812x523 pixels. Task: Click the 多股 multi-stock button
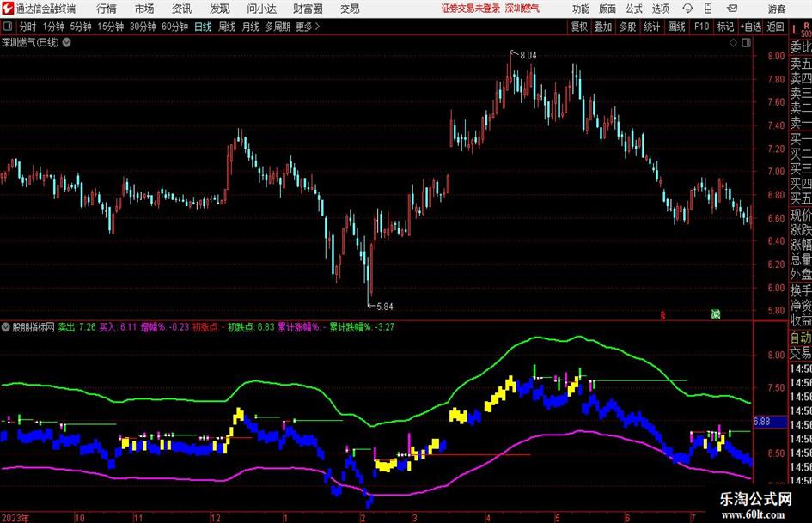click(x=627, y=27)
